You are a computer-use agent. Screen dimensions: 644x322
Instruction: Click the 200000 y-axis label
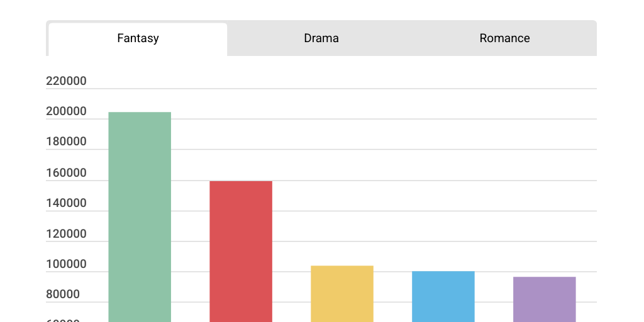[x=66, y=111]
